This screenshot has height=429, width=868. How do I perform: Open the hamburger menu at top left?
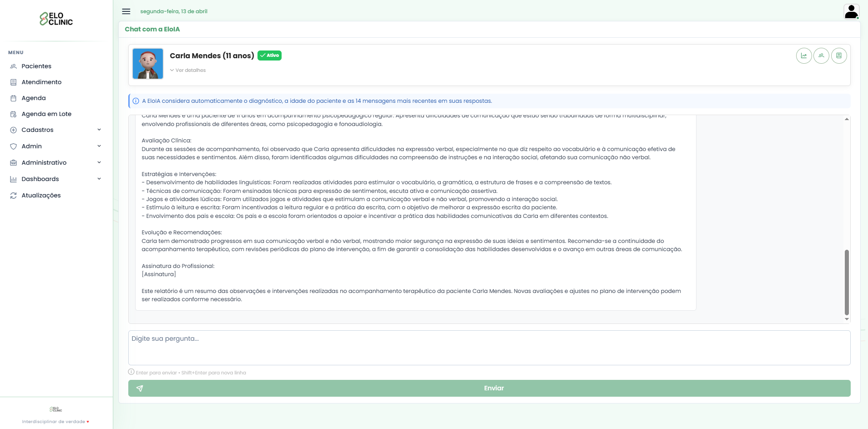pos(126,11)
